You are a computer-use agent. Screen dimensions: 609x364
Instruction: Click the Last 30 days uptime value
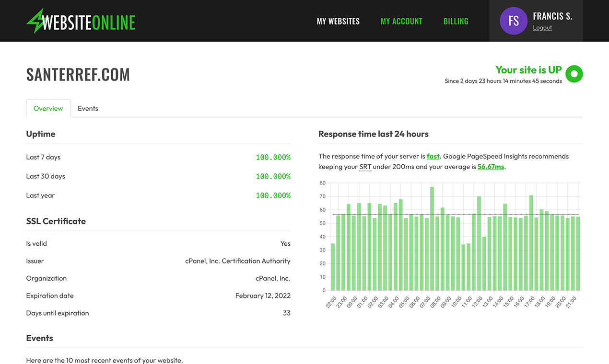pyautogui.click(x=273, y=176)
